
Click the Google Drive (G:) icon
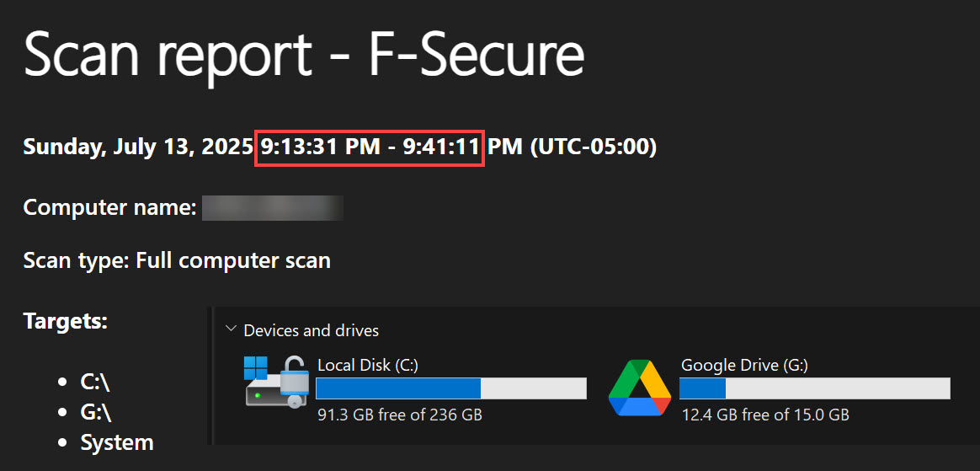click(639, 388)
